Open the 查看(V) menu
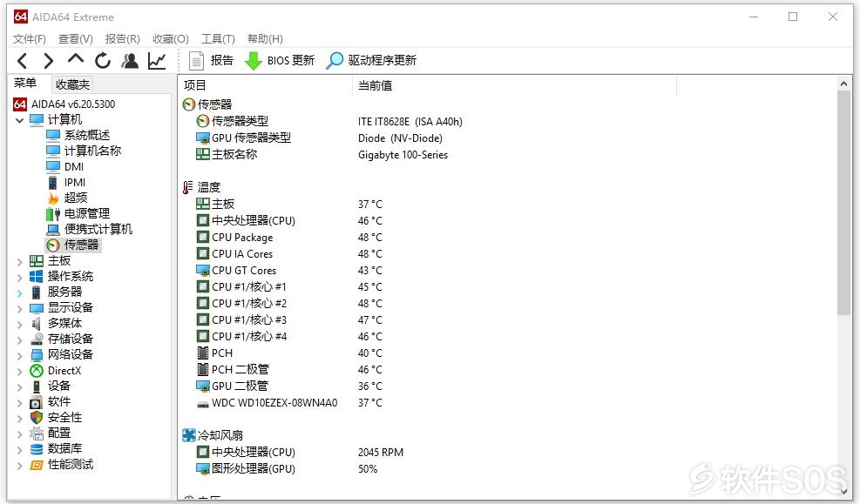Viewport: 860px width, 504px height. point(75,39)
